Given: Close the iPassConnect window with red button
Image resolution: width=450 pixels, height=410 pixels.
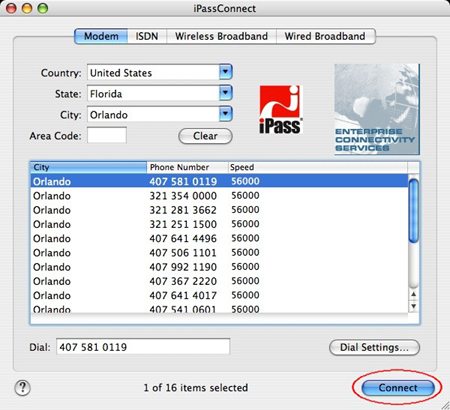Looking at the screenshot, I should tap(12, 8).
